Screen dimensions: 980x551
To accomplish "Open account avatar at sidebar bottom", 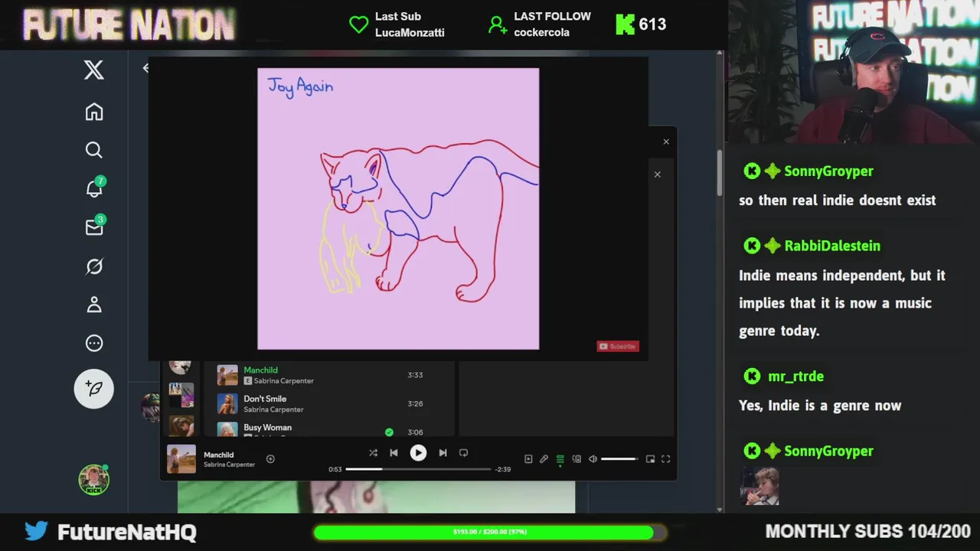I will pyautogui.click(x=93, y=480).
